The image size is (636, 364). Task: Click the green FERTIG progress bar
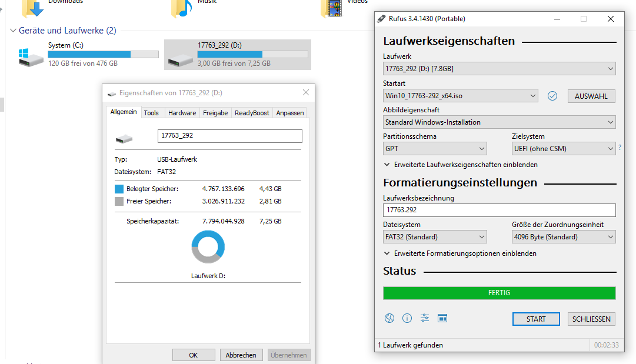tap(500, 293)
